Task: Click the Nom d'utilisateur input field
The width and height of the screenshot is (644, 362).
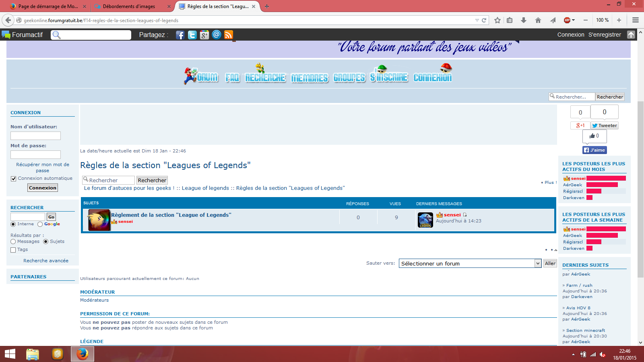Action: 35,136
